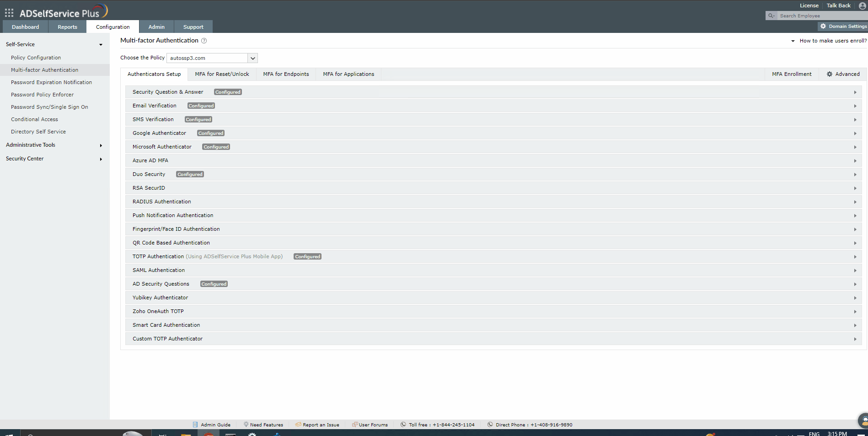The image size is (868, 436).
Task: Switch to the Reports tab
Action: 67,27
